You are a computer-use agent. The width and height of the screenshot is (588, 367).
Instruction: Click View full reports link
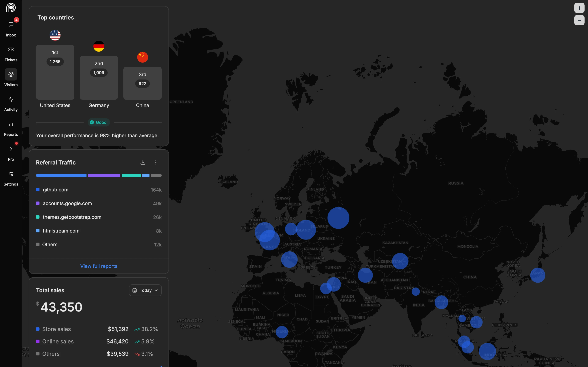point(99,266)
